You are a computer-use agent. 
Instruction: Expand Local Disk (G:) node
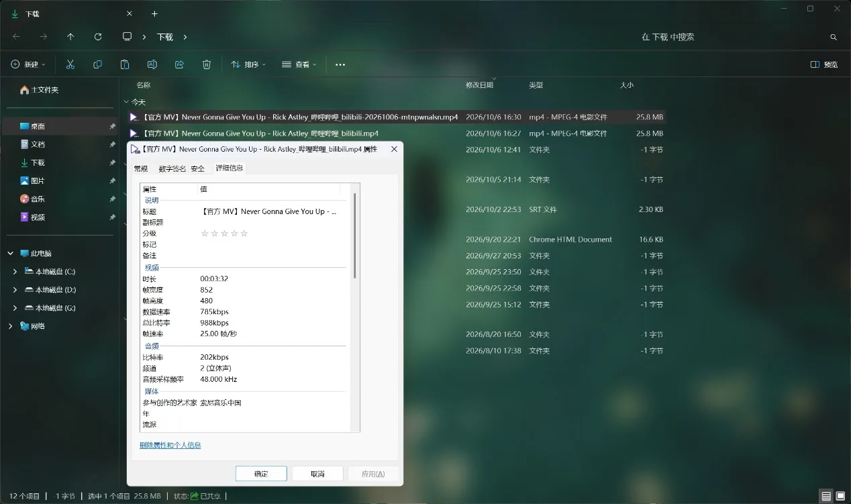pos(15,308)
